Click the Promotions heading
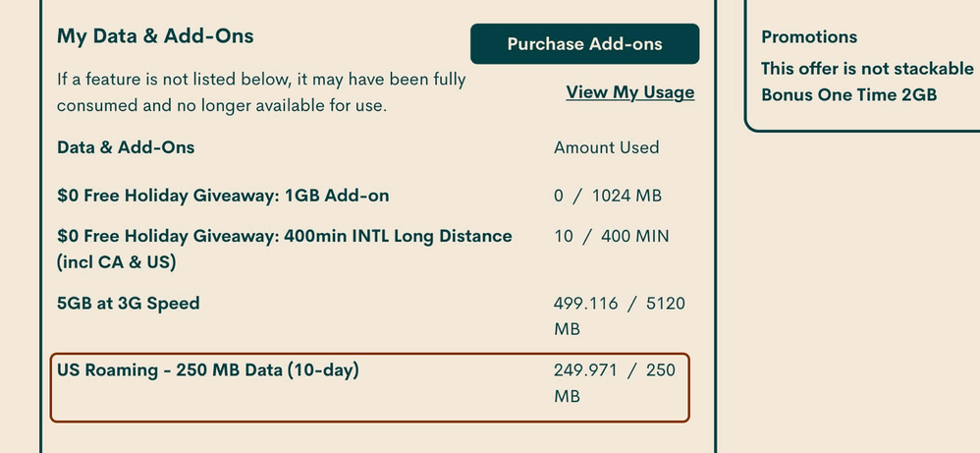Screen dimensions: 980x453 pos(809,37)
